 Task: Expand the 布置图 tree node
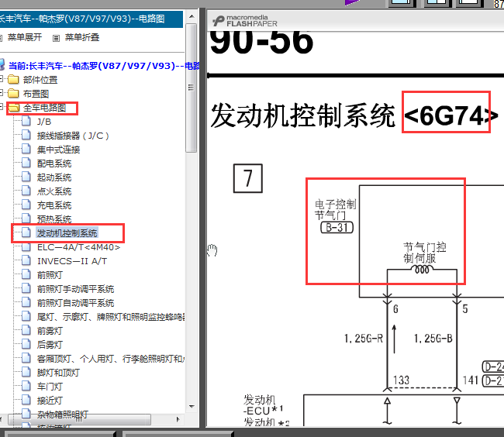1,92
